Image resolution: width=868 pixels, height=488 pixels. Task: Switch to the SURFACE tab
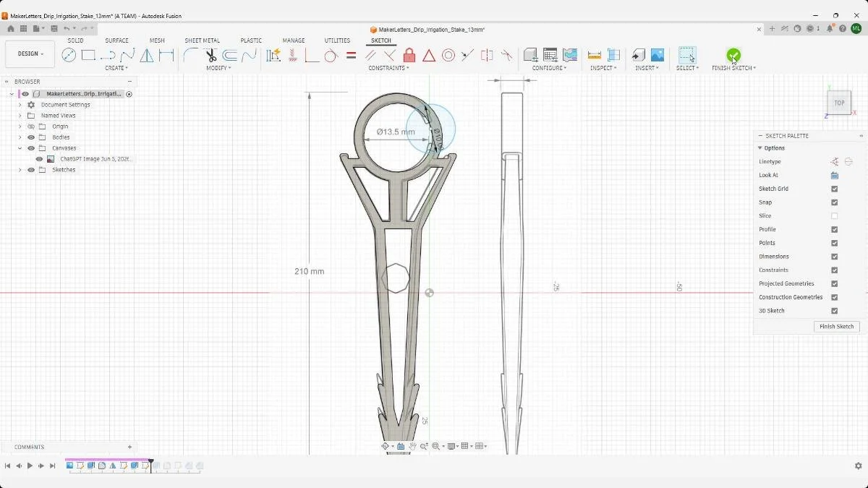coord(116,40)
